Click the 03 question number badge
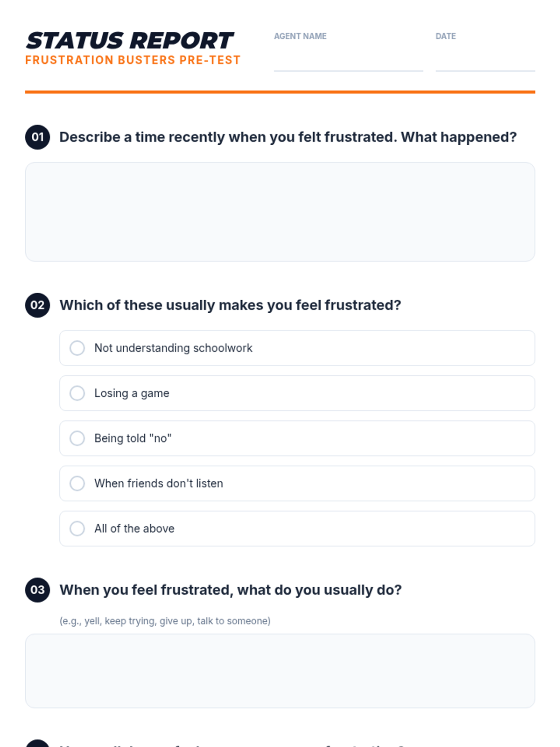This screenshot has width=560, height=747. pyautogui.click(x=37, y=590)
